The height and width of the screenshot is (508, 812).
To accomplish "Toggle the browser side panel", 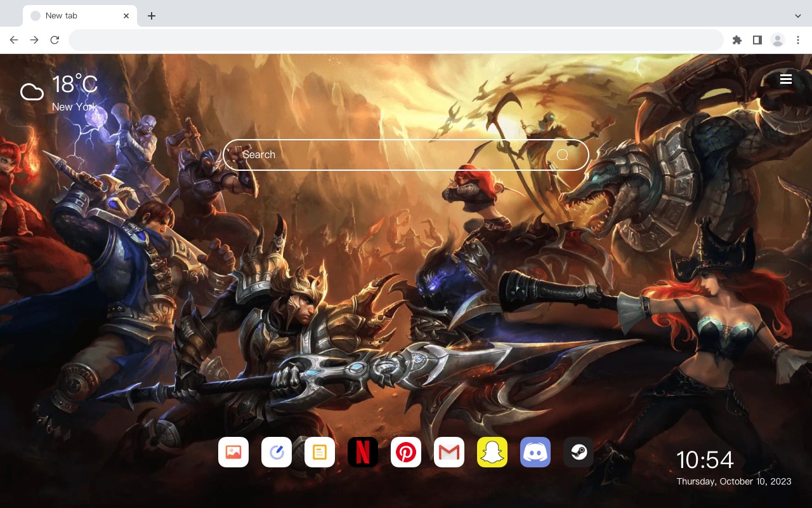I will (757, 40).
